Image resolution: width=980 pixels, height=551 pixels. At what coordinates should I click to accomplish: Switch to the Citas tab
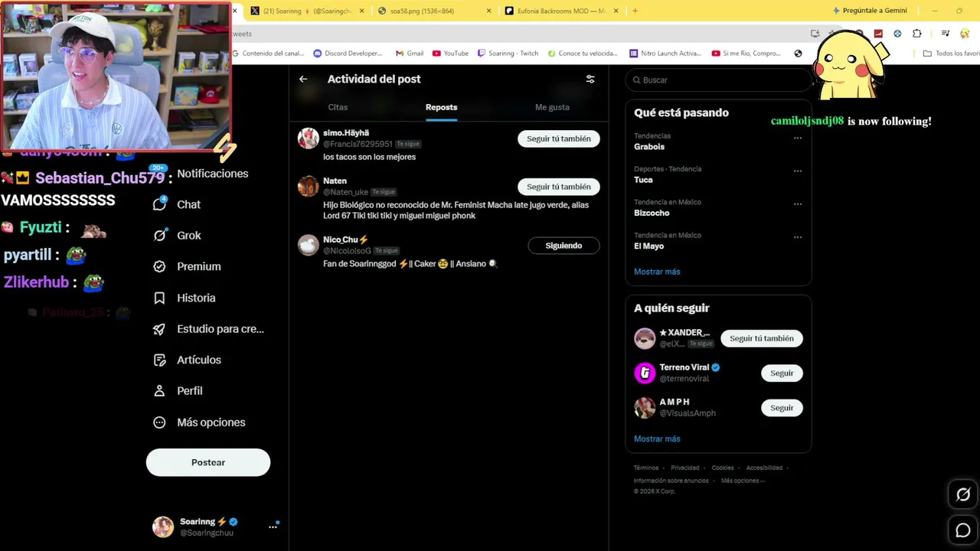click(x=338, y=107)
